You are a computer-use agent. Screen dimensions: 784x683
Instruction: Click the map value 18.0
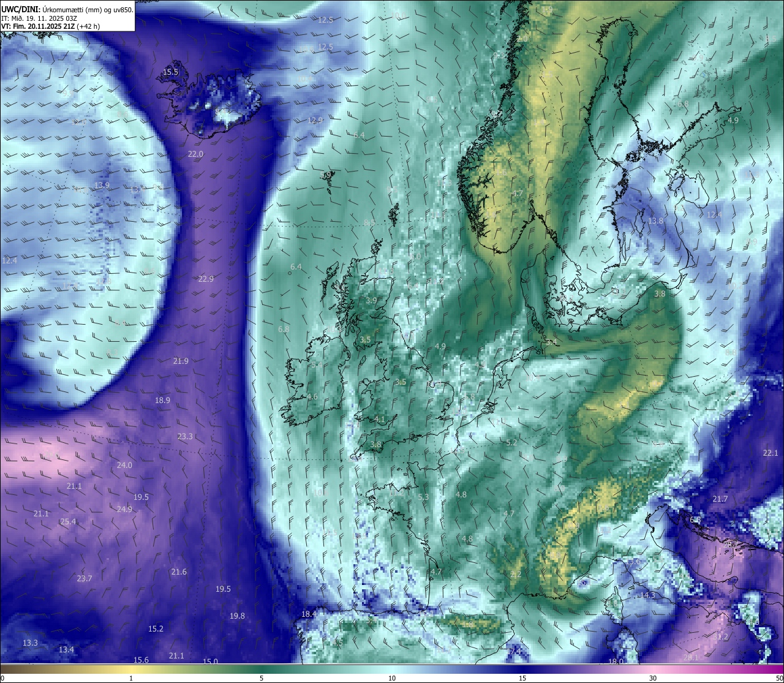[x=616, y=662]
